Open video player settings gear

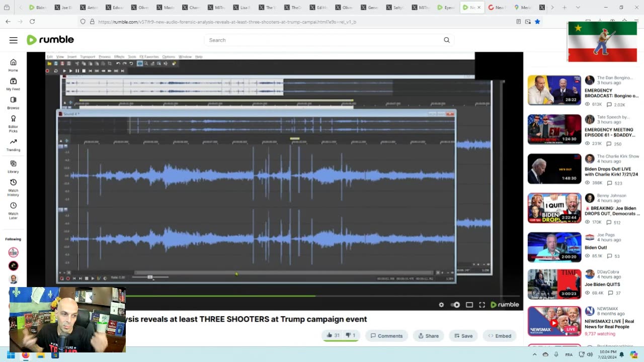coord(441,305)
